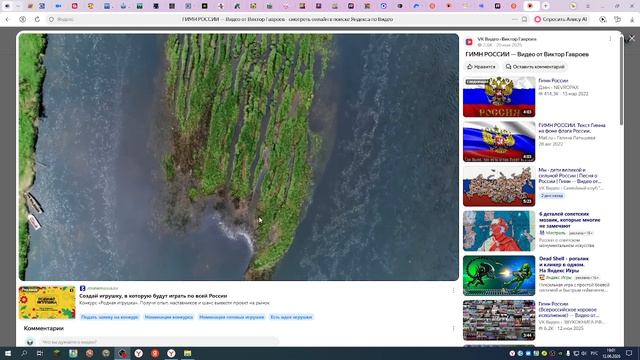Bookmark the page via the address bar bookmark icon

click(524, 19)
